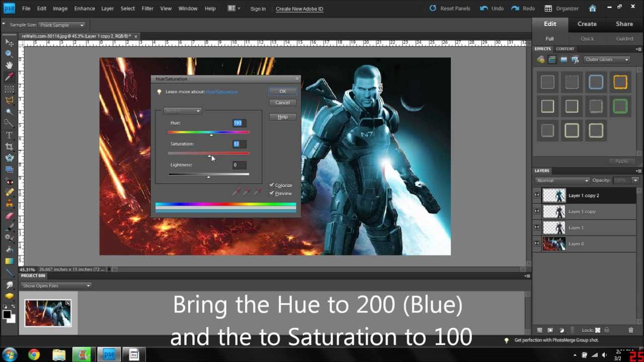The height and width of the screenshot is (362, 644).
Task: Toggle lock transparent pixels
Action: coord(598,330)
